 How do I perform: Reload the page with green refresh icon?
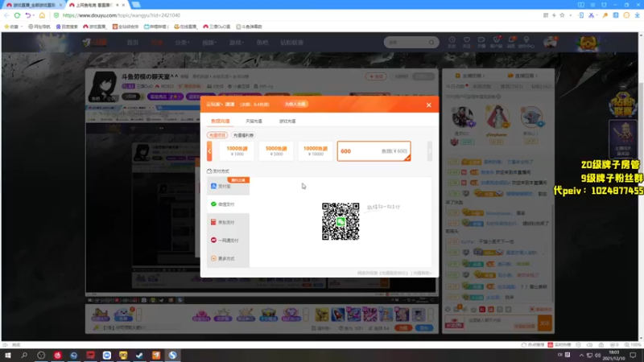coord(17,15)
